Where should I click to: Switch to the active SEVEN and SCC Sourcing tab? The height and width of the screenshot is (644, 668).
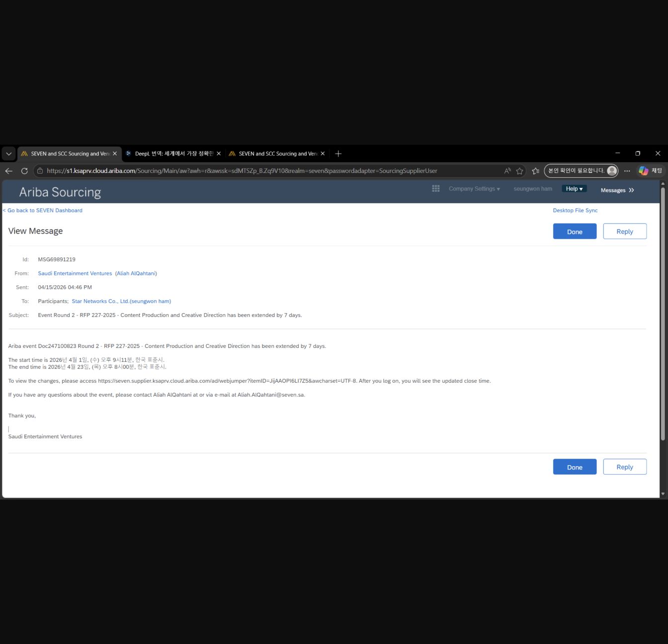pos(69,154)
